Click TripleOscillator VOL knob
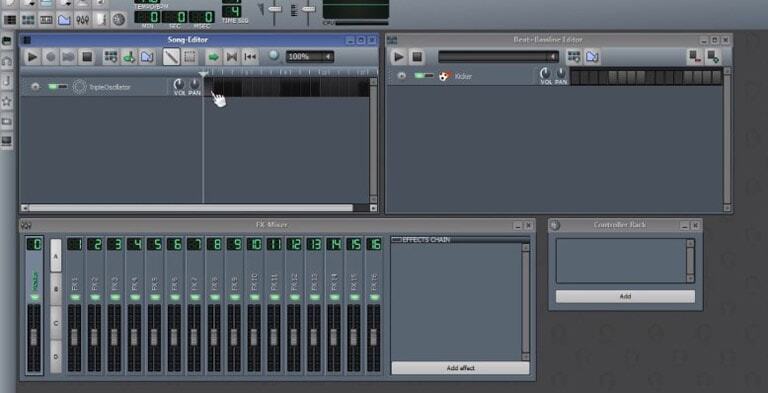 [179, 84]
